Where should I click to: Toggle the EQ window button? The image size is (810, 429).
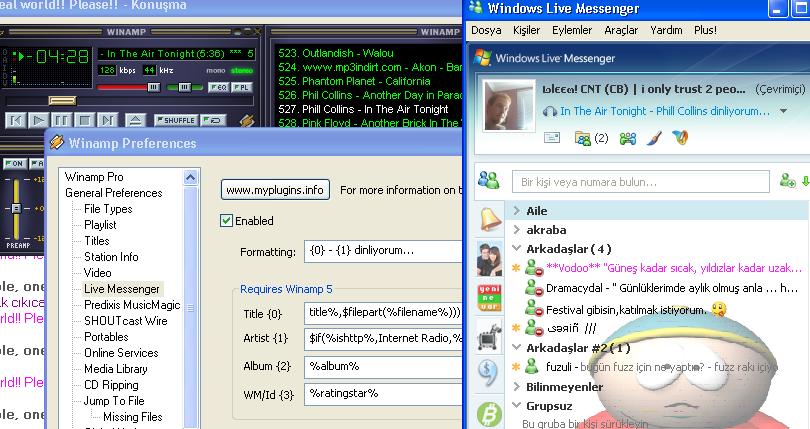219,87
